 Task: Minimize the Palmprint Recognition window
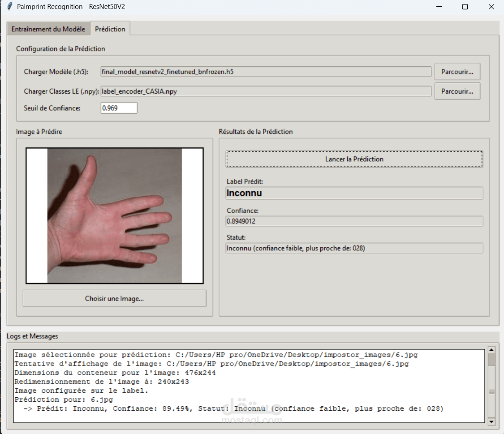439,6
